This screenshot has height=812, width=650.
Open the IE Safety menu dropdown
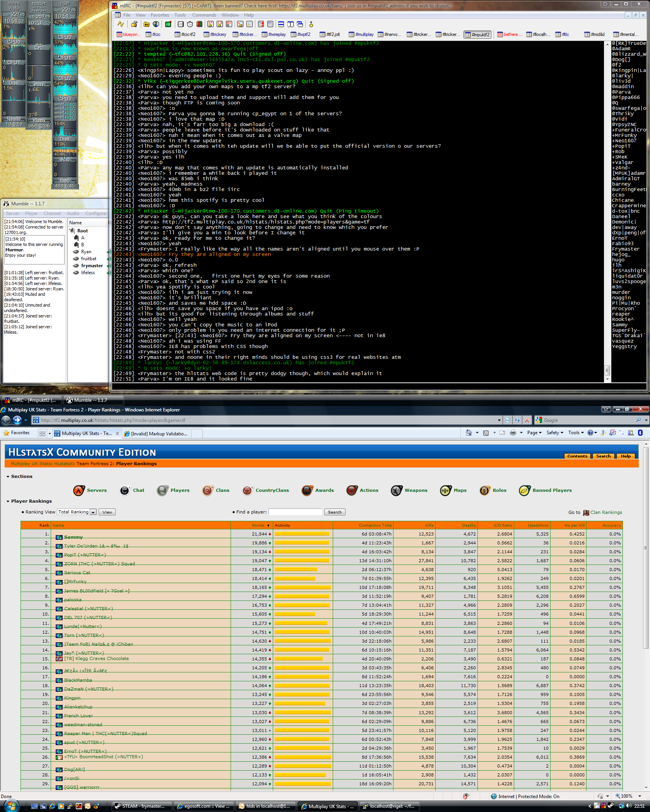click(x=555, y=433)
